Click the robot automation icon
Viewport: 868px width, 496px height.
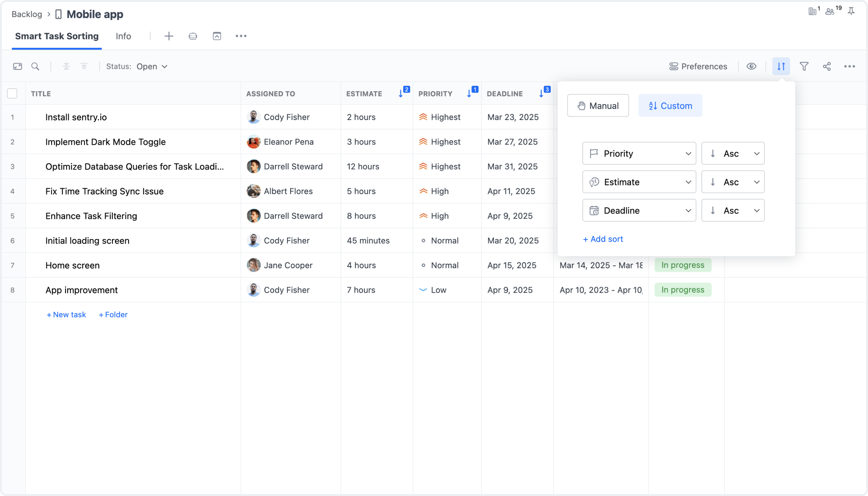pos(193,36)
